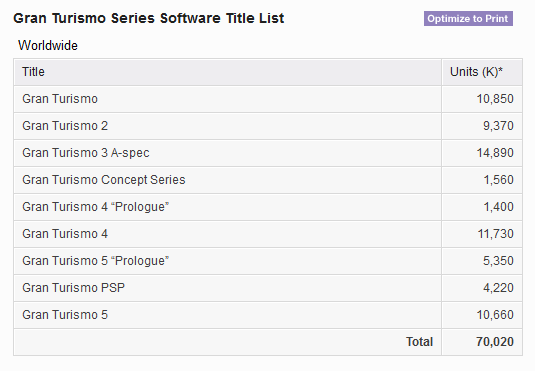The height and width of the screenshot is (371, 535).
Task: Select the Title column header
Action: point(228,72)
